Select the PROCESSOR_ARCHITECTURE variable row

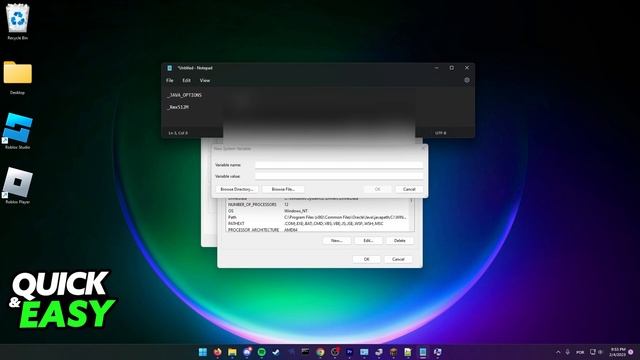(x=317, y=230)
